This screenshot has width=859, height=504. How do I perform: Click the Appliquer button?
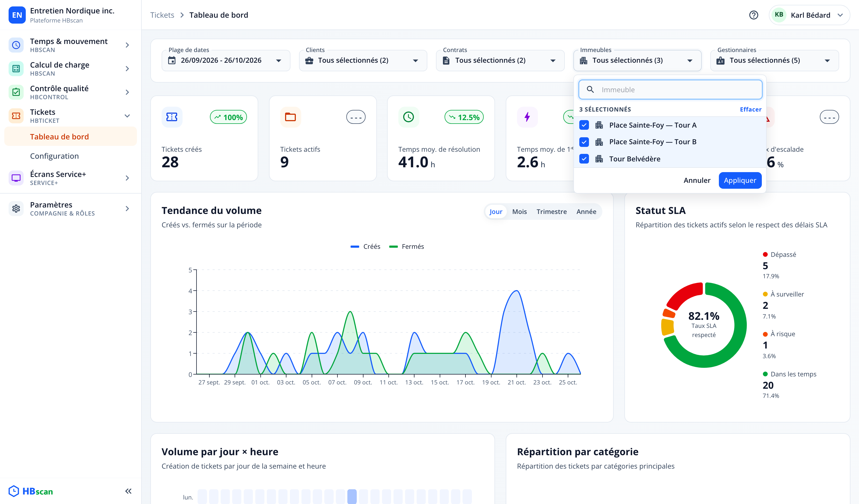point(740,180)
